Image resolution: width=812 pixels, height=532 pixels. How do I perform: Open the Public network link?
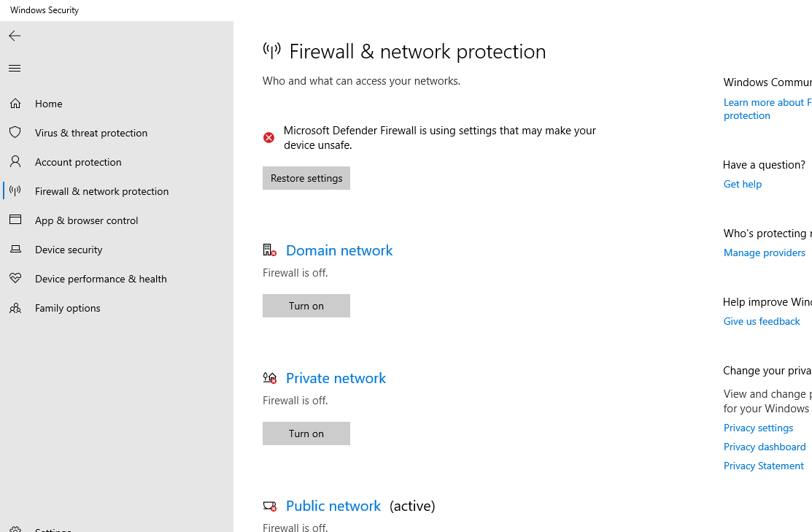(x=333, y=506)
